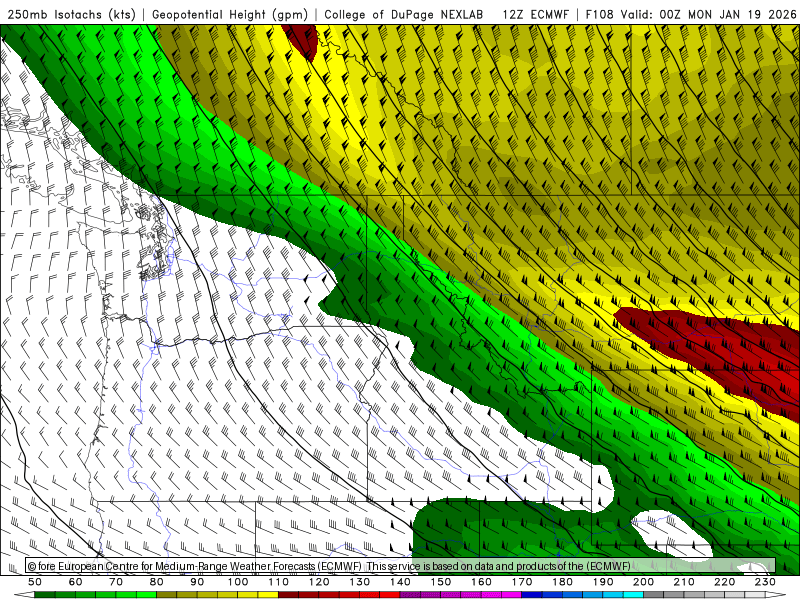The image size is (800, 600).
Task: Click the '70' label on the color scale
Action: coord(116,582)
